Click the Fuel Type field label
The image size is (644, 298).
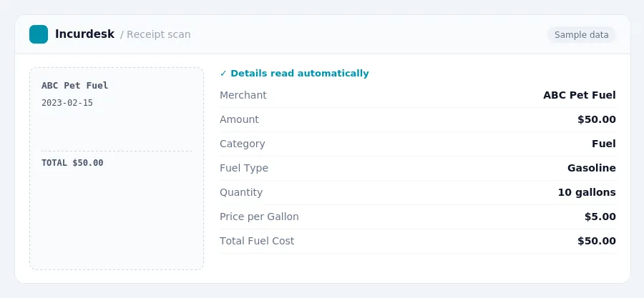tap(244, 168)
